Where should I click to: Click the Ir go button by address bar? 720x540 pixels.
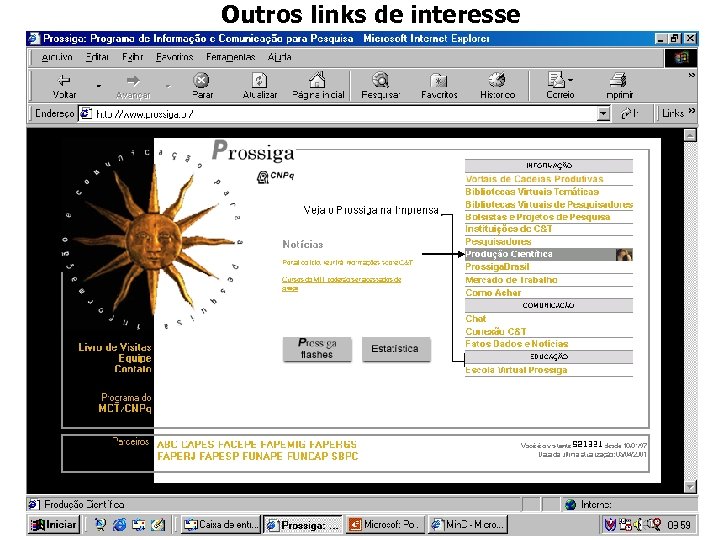tap(630, 113)
